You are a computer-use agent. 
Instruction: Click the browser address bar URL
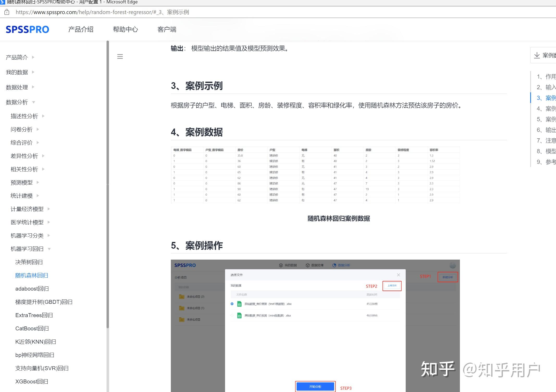tap(102, 12)
